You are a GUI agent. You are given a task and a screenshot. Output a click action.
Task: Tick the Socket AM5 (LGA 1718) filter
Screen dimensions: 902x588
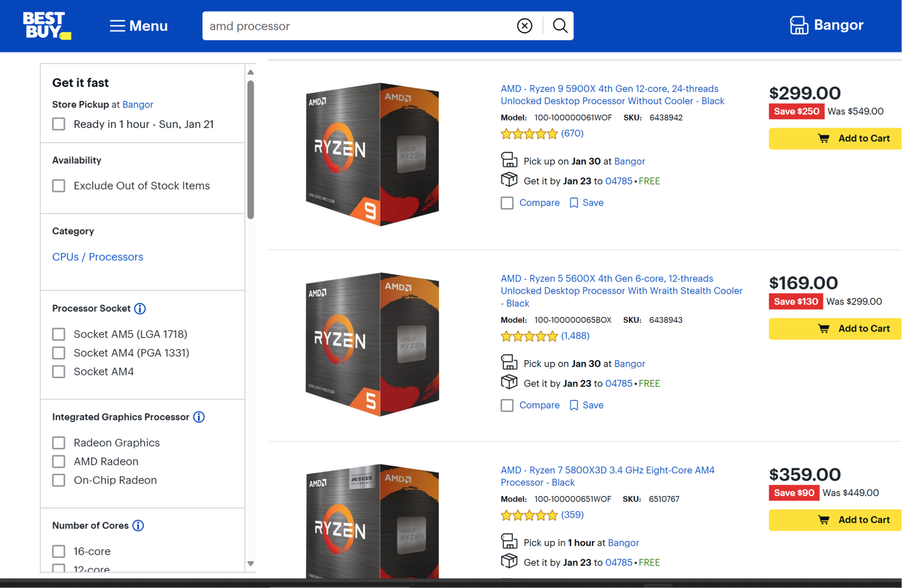tap(59, 334)
